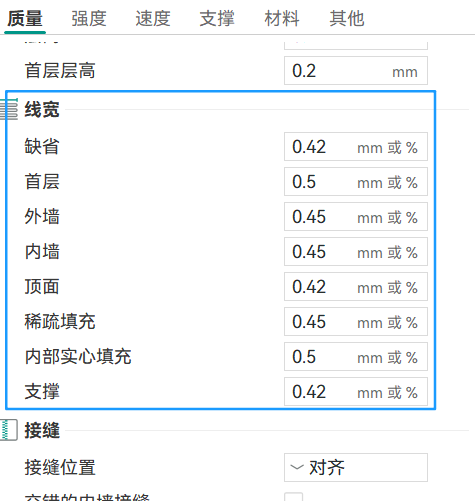Switch to the 强度 tab
Screen dimensions: 475x501
[89, 18]
